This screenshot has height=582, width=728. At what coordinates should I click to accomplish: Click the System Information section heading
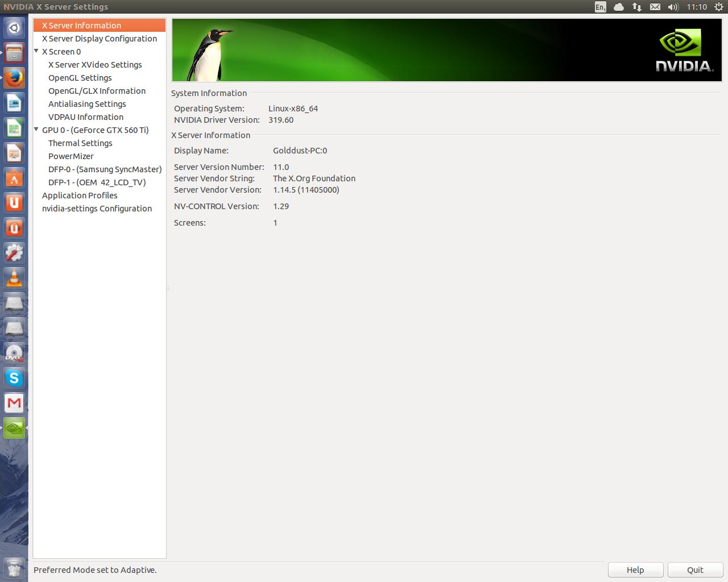[209, 93]
